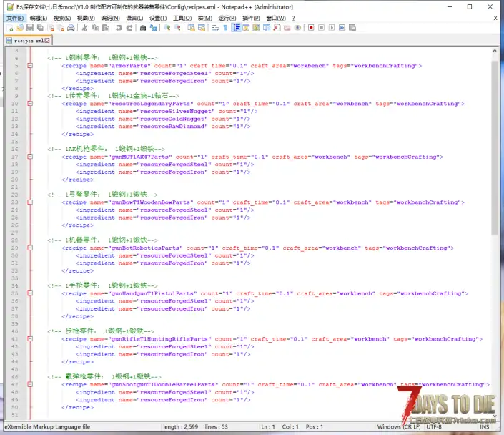The height and width of the screenshot is (435, 504).
Task: Create a new document with the New icon
Action: [10, 28]
